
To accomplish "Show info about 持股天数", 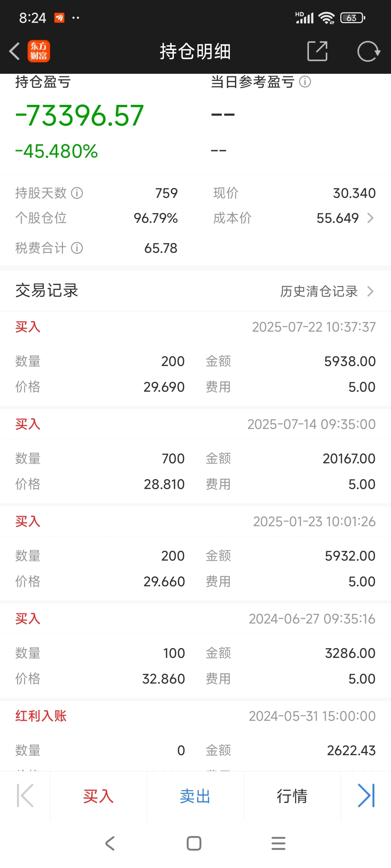I will pyautogui.click(x=77, y=193).
